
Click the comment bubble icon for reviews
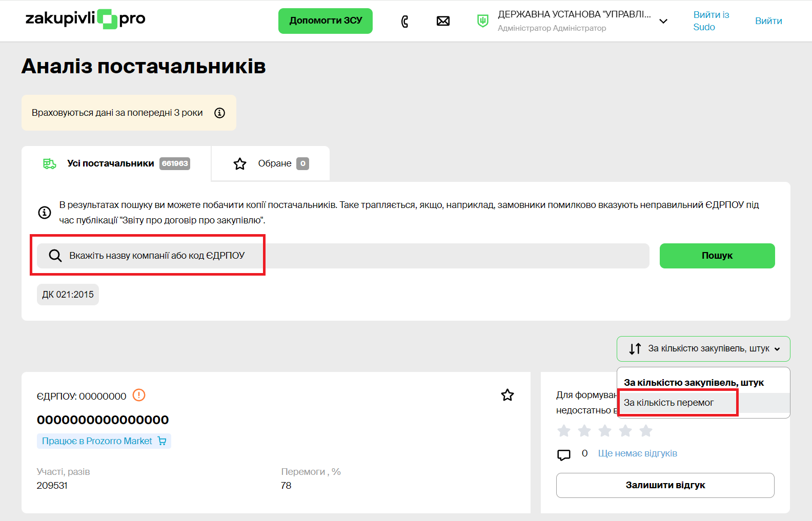(x=563, y=454)
